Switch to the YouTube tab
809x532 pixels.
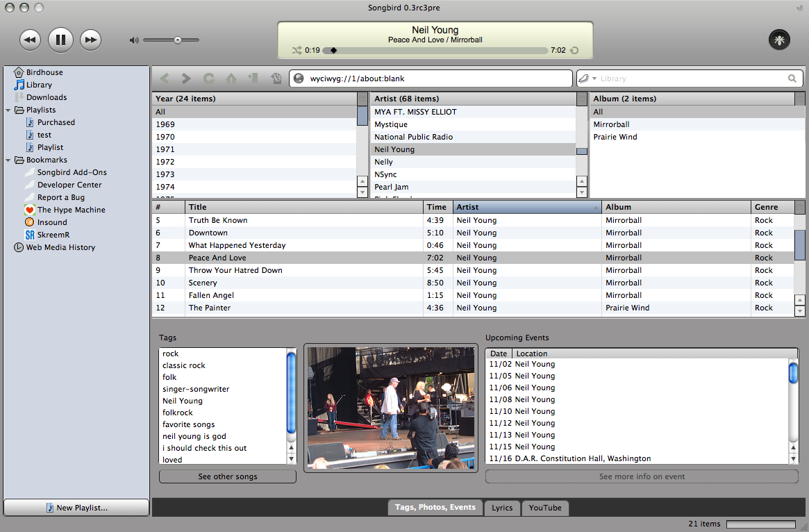(x=545, y=508)
